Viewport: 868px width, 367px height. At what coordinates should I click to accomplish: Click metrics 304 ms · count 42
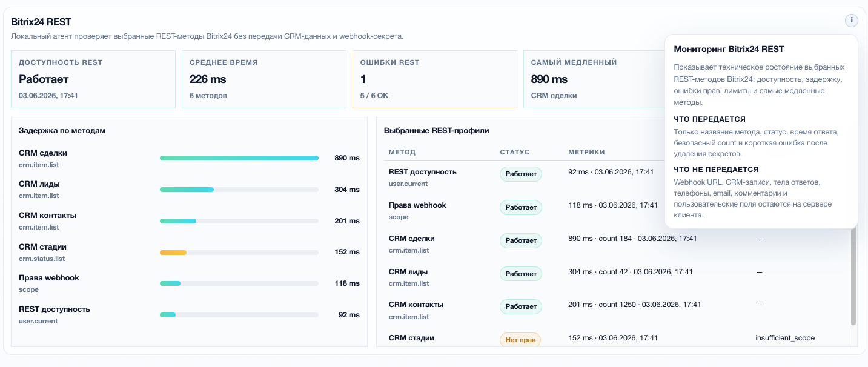631,272
